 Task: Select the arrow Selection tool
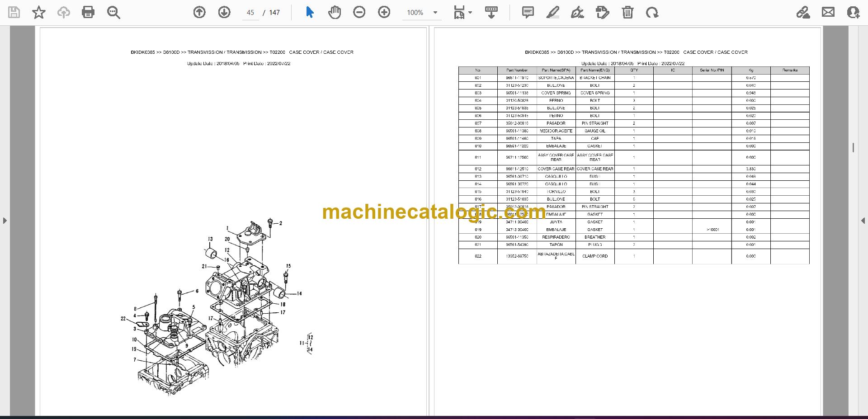310,12
